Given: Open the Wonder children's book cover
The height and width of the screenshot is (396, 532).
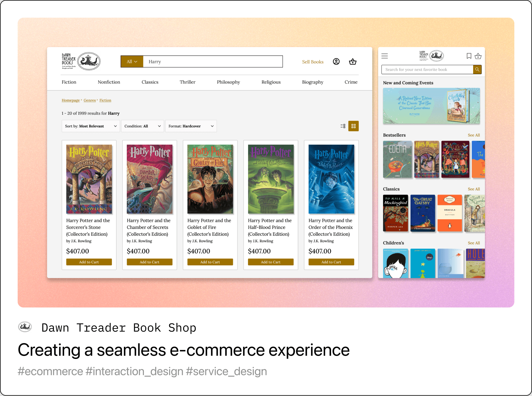Looking at the screenshot, I should (395, 263).
